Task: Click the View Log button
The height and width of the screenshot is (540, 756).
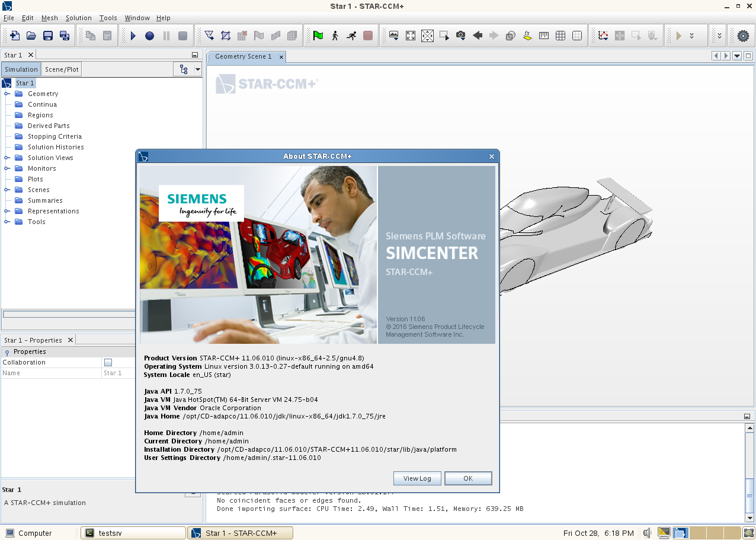Action: tap(417, 478)
